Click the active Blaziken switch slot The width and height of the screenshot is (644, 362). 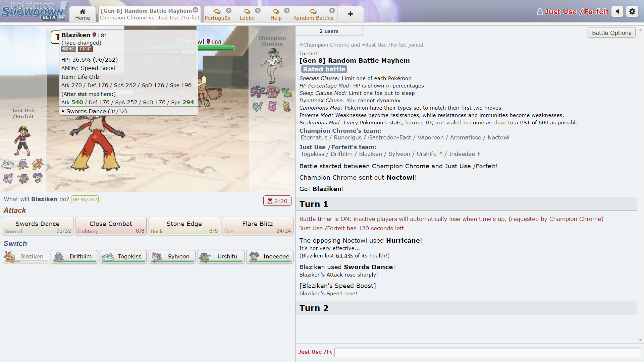25,257
